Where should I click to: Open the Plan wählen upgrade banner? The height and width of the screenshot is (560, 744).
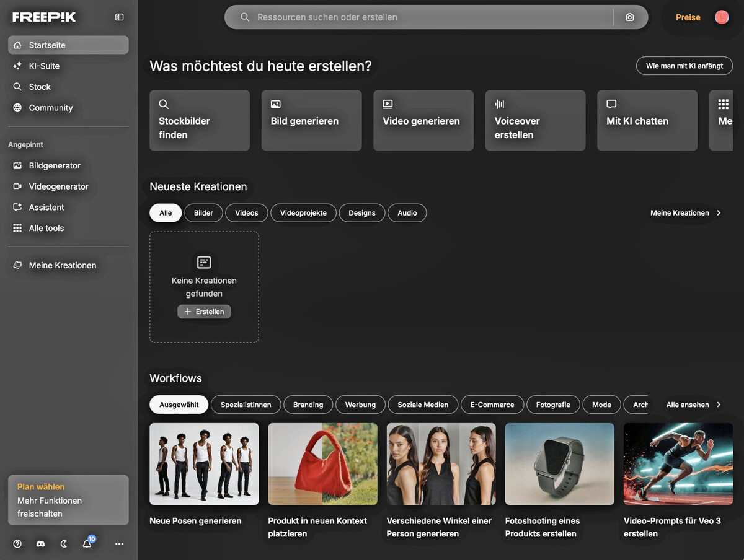pos(68,500)
